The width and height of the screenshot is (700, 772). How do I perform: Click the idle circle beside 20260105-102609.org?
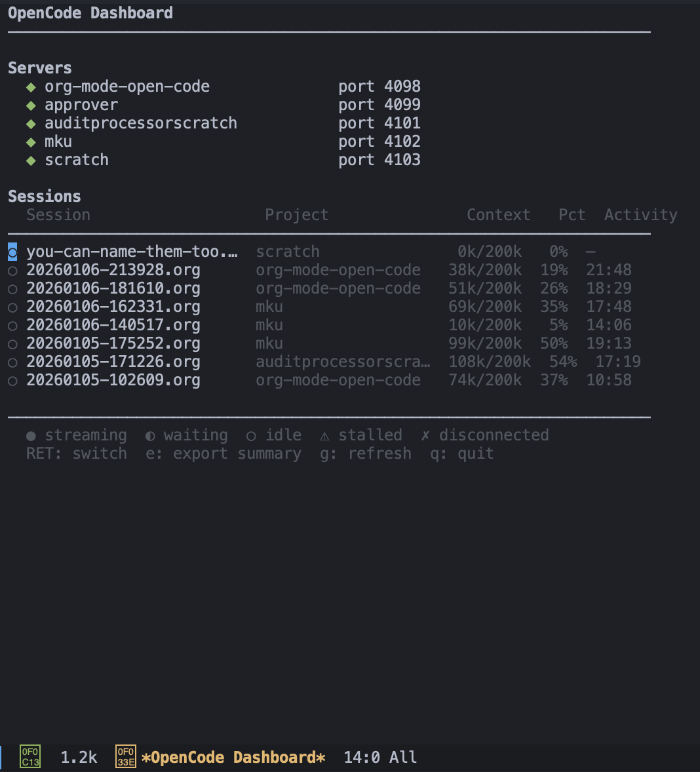(x=12, y=381)
